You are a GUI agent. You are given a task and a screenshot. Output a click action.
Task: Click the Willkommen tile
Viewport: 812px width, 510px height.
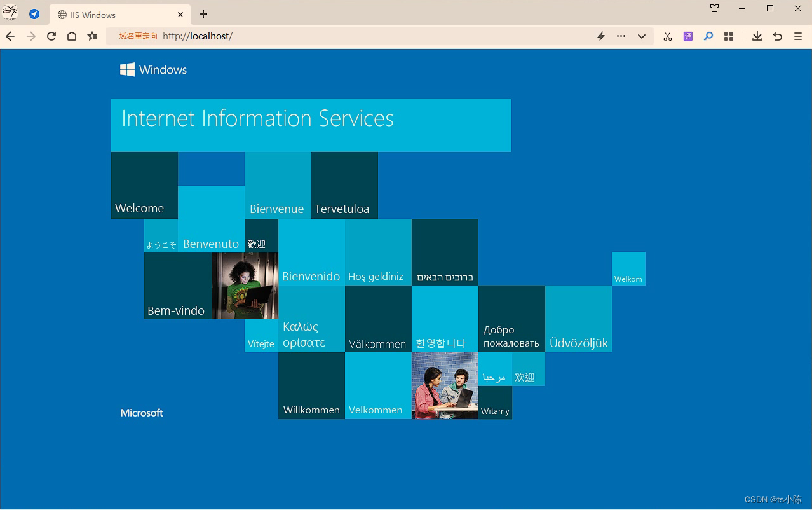[x=311, y=385]
